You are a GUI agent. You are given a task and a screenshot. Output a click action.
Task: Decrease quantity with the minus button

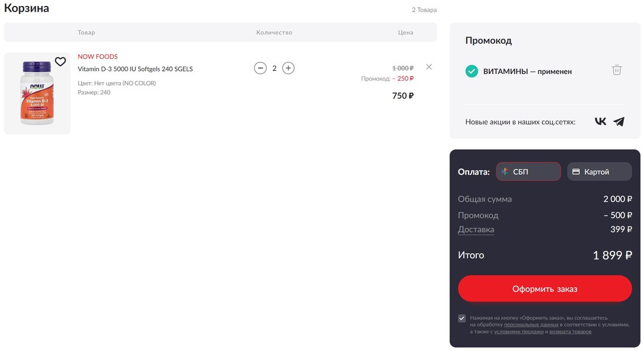(260, 68)
